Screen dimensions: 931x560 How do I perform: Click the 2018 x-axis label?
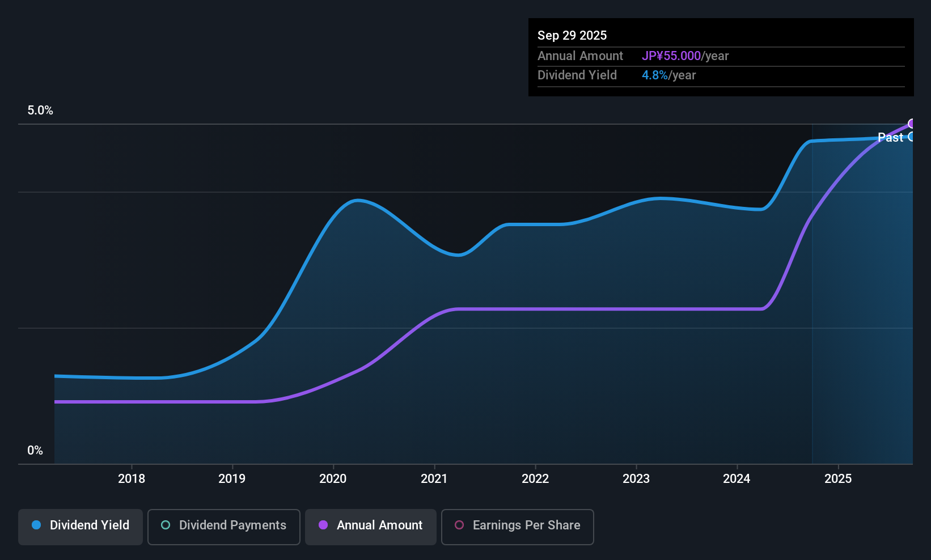pyautogui.click(x=132, y=479)
